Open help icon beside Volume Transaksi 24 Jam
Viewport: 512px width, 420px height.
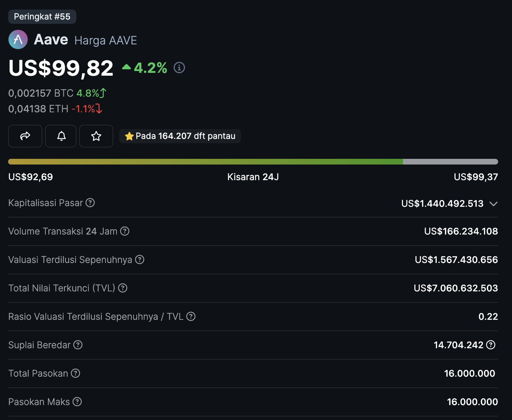tap(125, 231)
